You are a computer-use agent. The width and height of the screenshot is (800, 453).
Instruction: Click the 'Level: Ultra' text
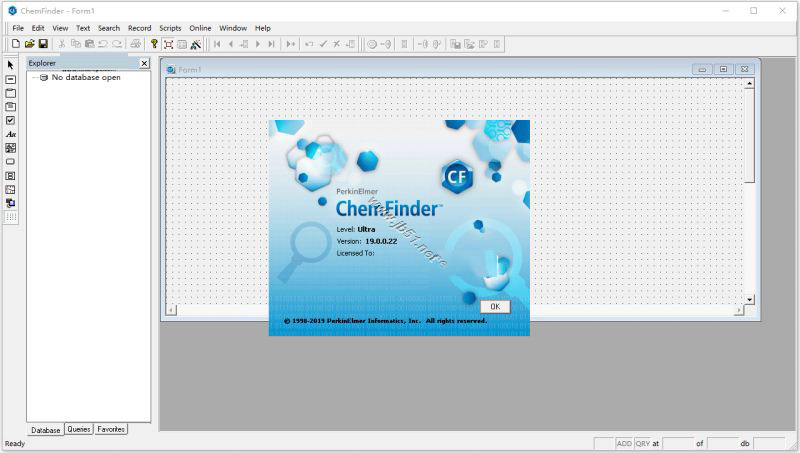(x=356, y=230)
